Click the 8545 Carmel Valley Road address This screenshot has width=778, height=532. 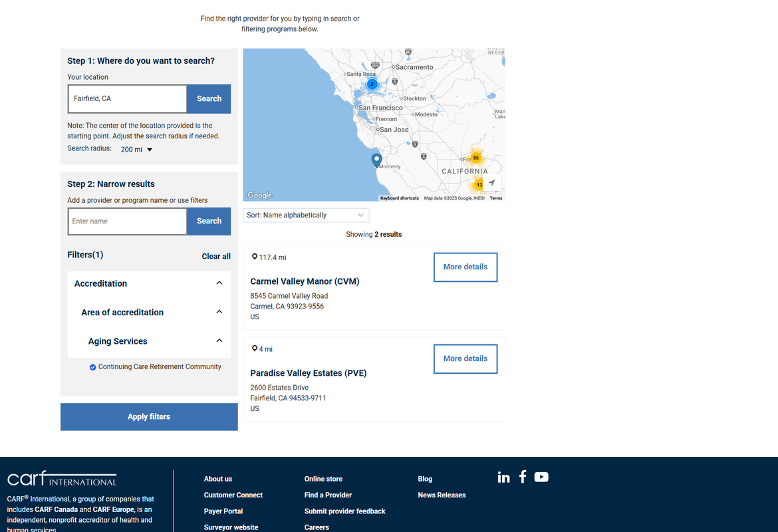(x=289, y=297)
